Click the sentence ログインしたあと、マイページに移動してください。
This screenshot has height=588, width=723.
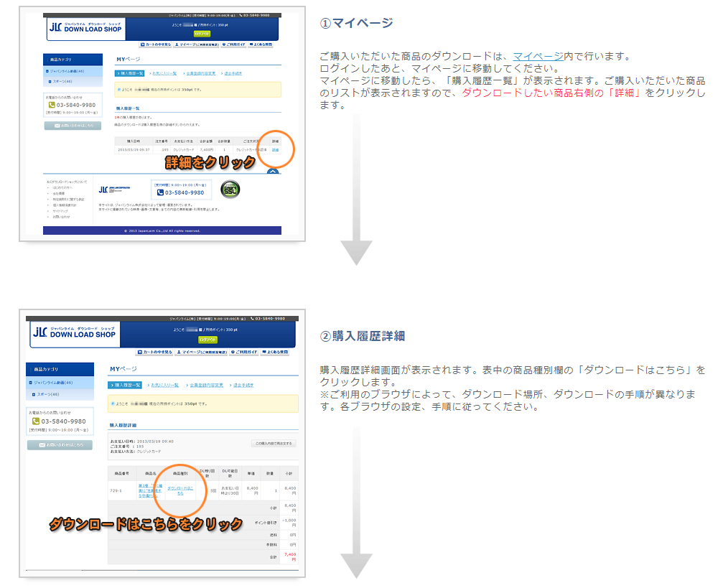tap(440, 68)
